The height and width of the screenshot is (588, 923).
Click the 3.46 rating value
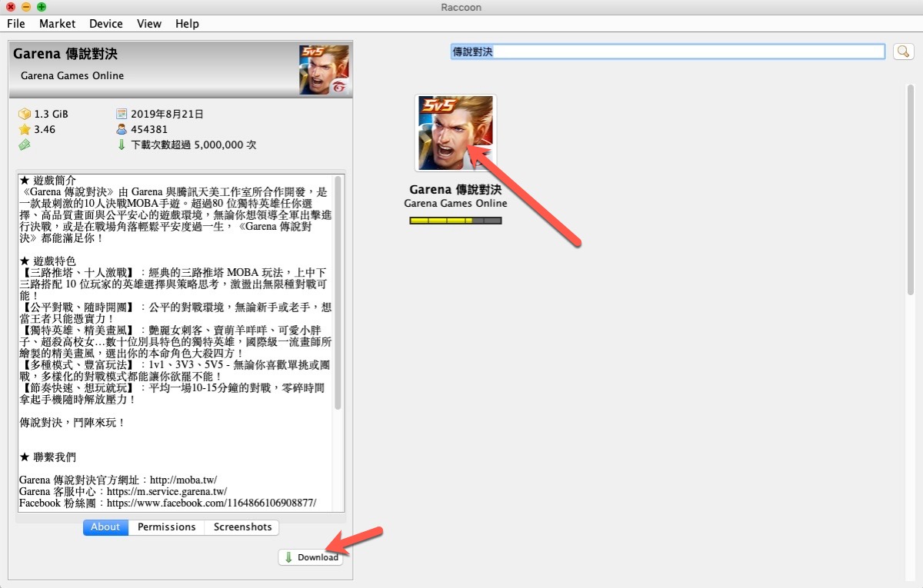(x=45, y=129)
